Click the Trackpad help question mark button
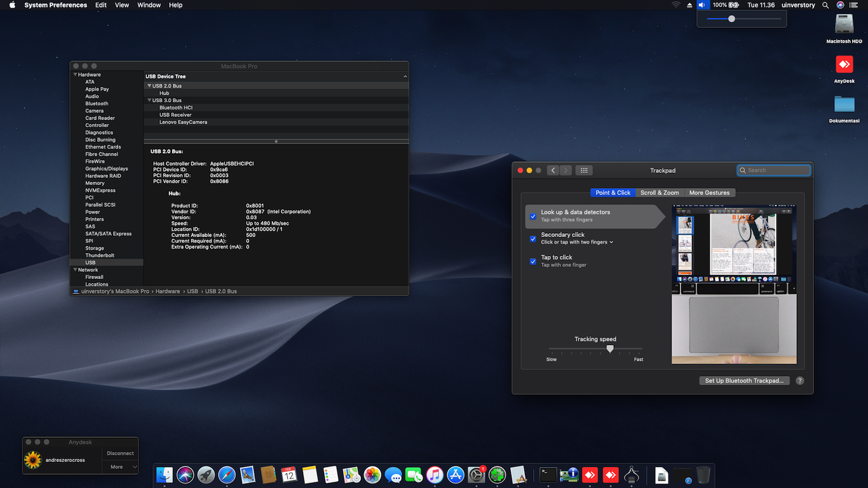This screenshot has width=868, height=488. click(x=800, y=381)
